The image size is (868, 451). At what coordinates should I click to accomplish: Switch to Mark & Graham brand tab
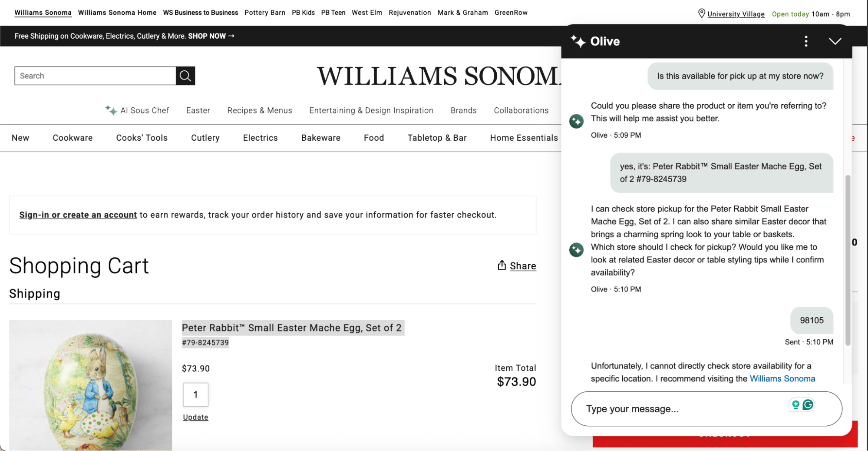(463, 13)
